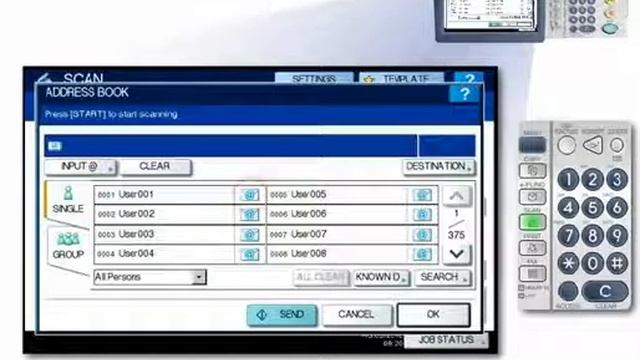Image resolution: width=640 pixels, height=360 pixels.
Task: Click the FAX mode key on panel
Action: 532,273
